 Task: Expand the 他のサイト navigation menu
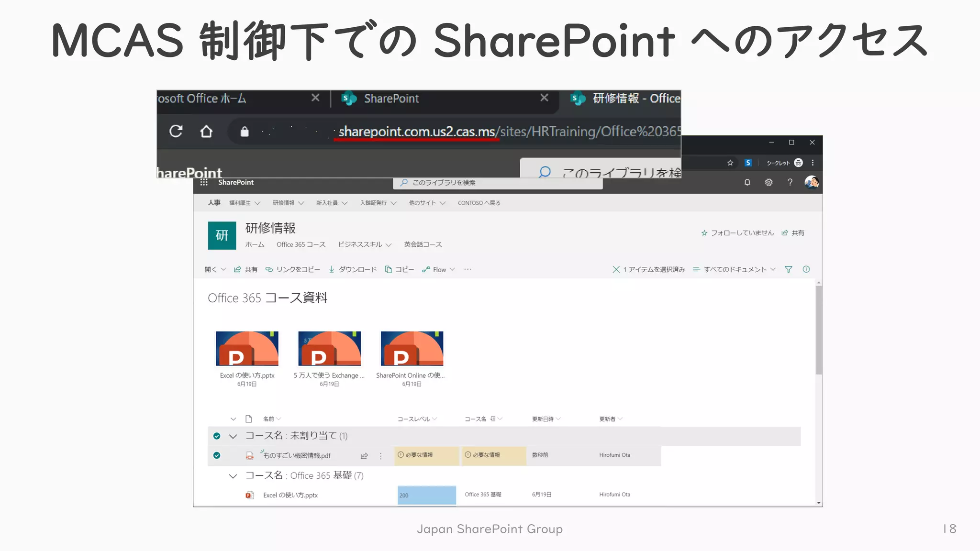427,203
